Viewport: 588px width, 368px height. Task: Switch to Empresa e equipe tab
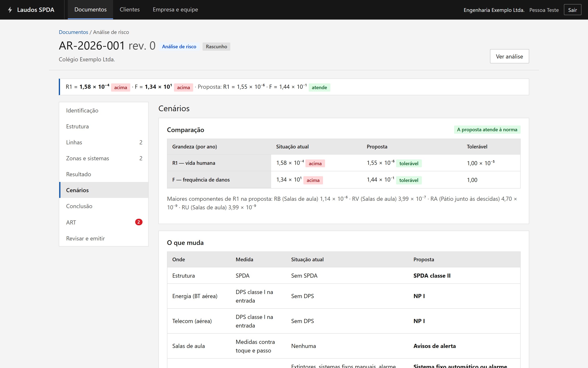coord(175,9)
